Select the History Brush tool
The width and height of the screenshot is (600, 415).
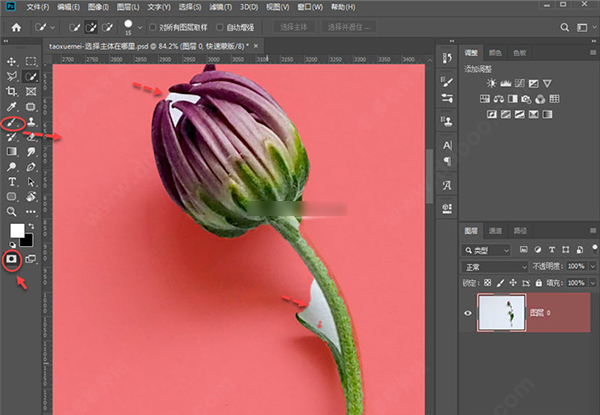pos(11,137)
